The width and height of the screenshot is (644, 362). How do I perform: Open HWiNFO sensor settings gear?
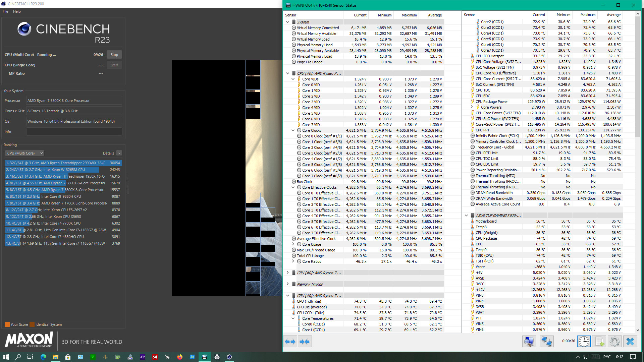615,342
